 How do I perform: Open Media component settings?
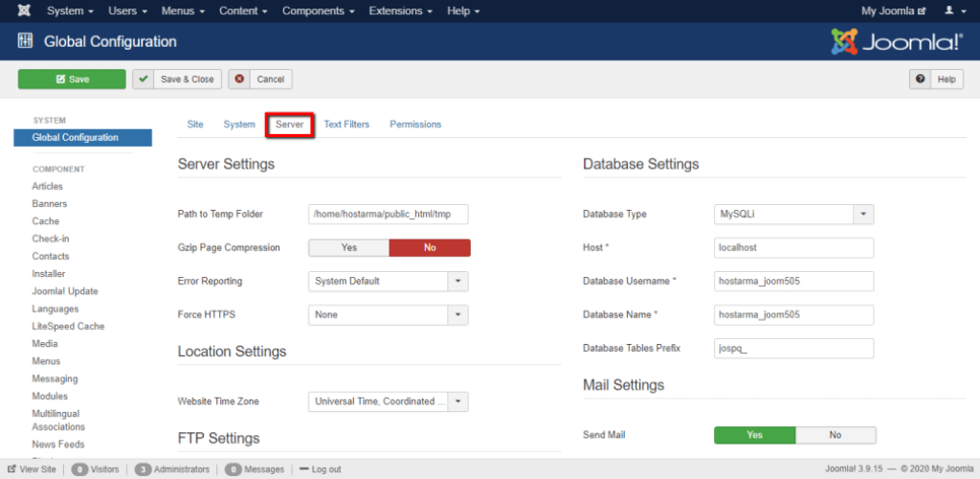(45, 344)
